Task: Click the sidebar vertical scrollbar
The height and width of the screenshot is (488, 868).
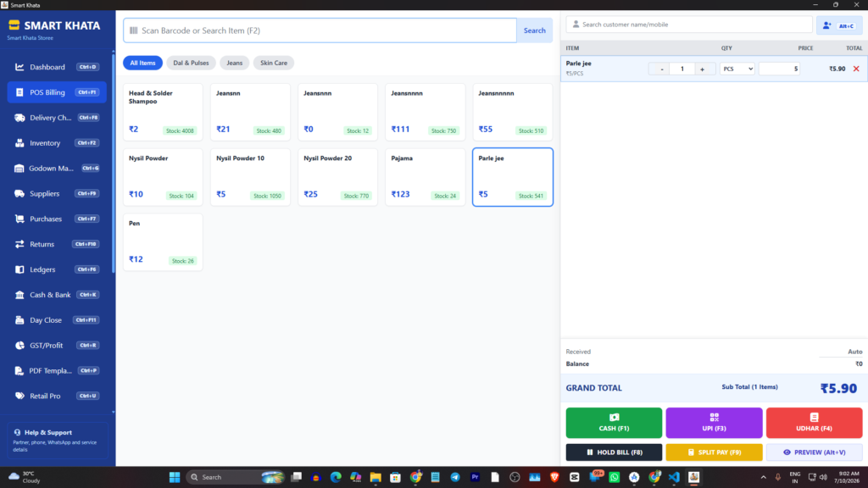Action: (114, 162)
